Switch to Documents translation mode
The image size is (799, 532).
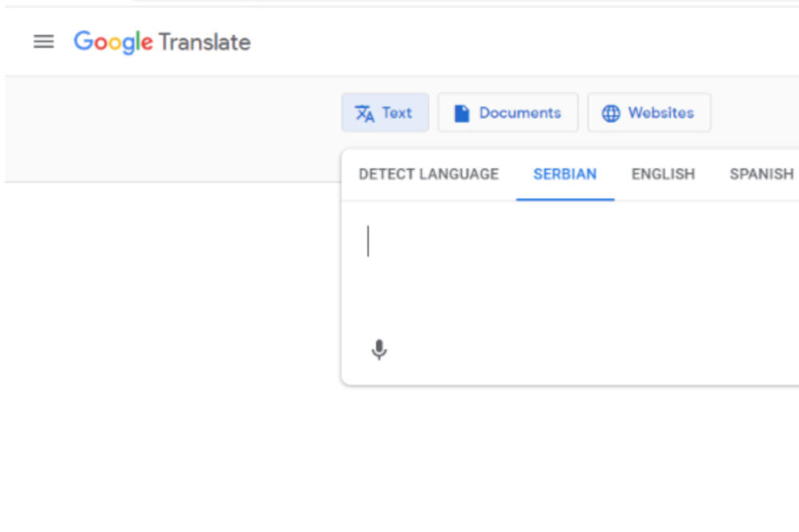(x=507, y=113)
